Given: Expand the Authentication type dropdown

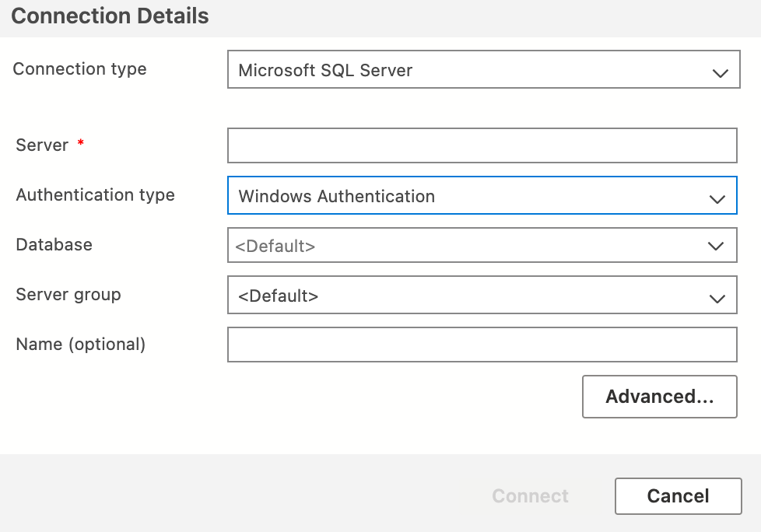Looking at the screenshot, I should click(x=482, y=195).
